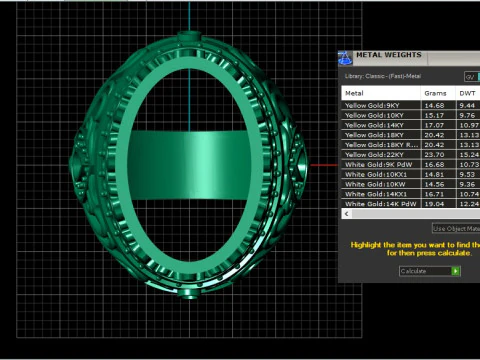
Task: Click the 17.07 grams value
Action: tap(434, 126)
